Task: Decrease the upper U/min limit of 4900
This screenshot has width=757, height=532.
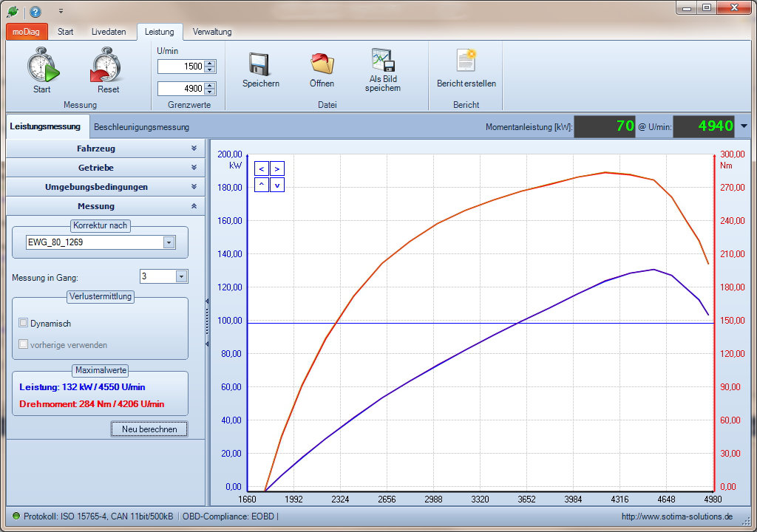Action: [209, 92]
